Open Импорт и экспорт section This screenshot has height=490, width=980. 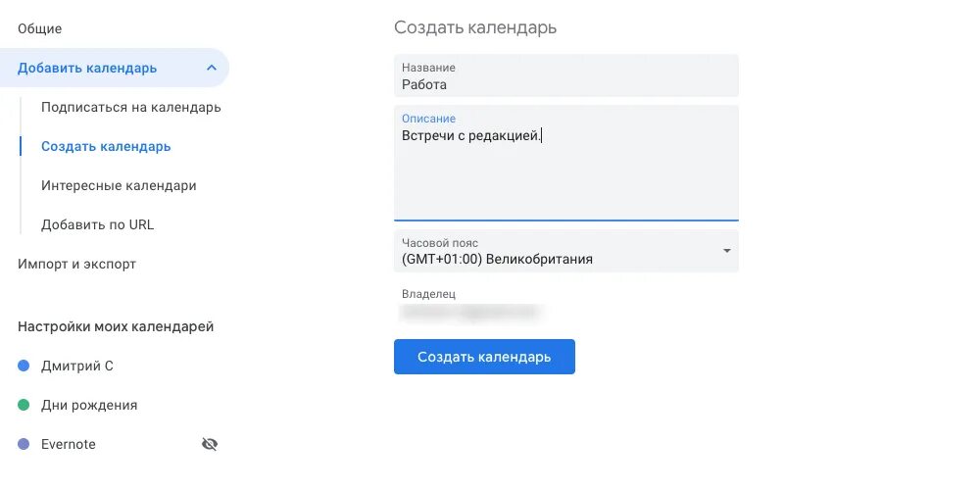click(76, 264)
